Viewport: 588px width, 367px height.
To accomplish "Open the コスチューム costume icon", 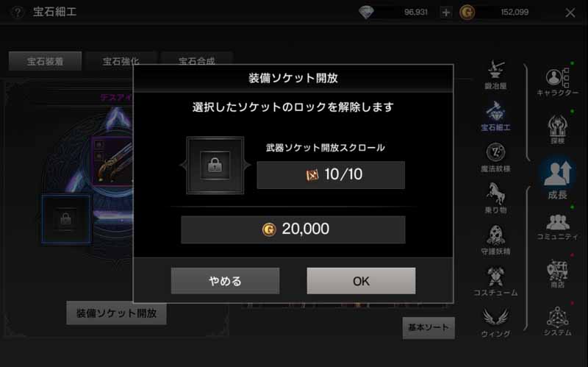I will click(495, 281).
